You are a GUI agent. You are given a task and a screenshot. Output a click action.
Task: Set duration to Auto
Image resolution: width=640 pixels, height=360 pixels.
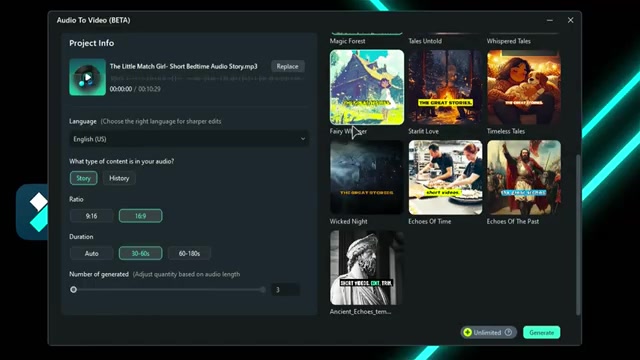click(91, 253)
